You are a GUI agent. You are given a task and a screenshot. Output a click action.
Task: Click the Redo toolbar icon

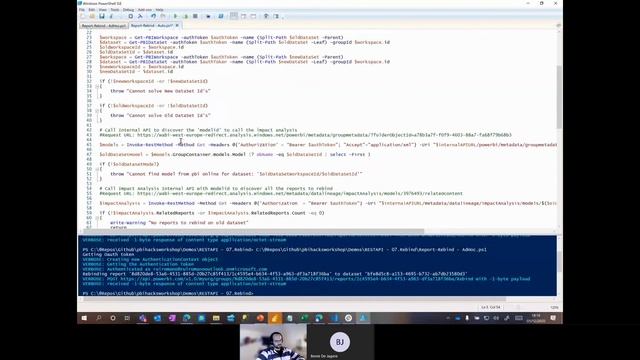[x=162, y=16]
